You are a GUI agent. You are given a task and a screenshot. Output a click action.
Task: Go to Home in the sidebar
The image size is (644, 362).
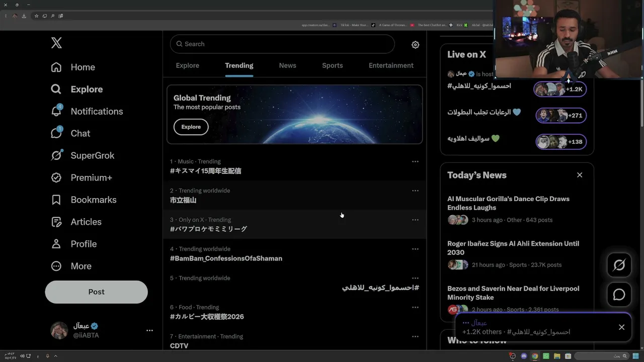73,67
